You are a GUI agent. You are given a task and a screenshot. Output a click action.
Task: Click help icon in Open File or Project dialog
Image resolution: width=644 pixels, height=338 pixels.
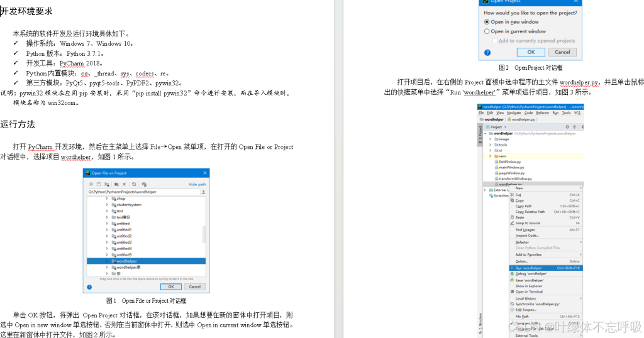(89, 286)
